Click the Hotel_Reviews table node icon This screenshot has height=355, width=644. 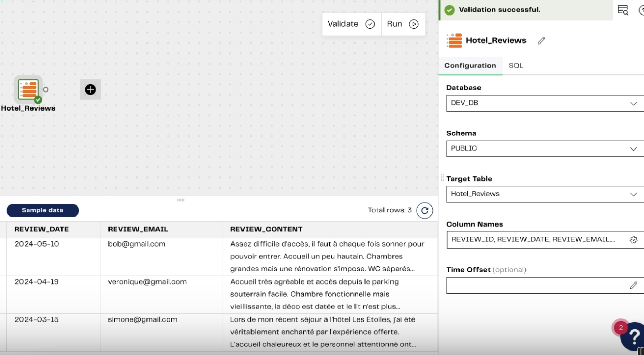(x=28, y=89)
